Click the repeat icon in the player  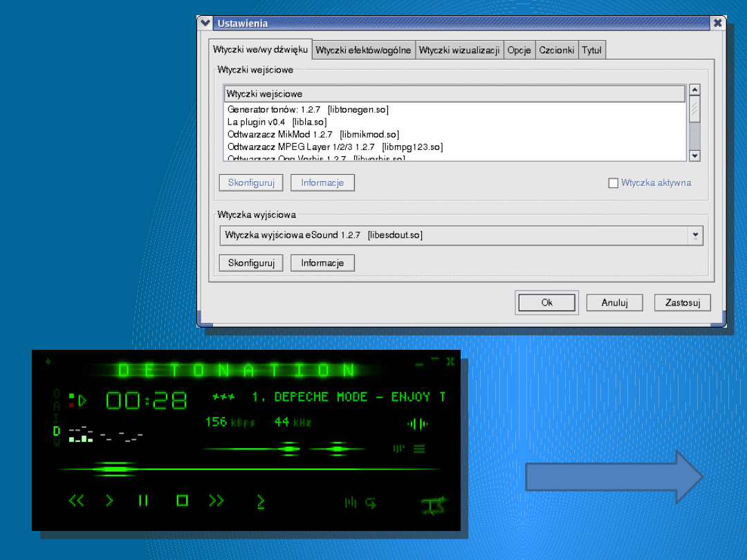point(371,503)
